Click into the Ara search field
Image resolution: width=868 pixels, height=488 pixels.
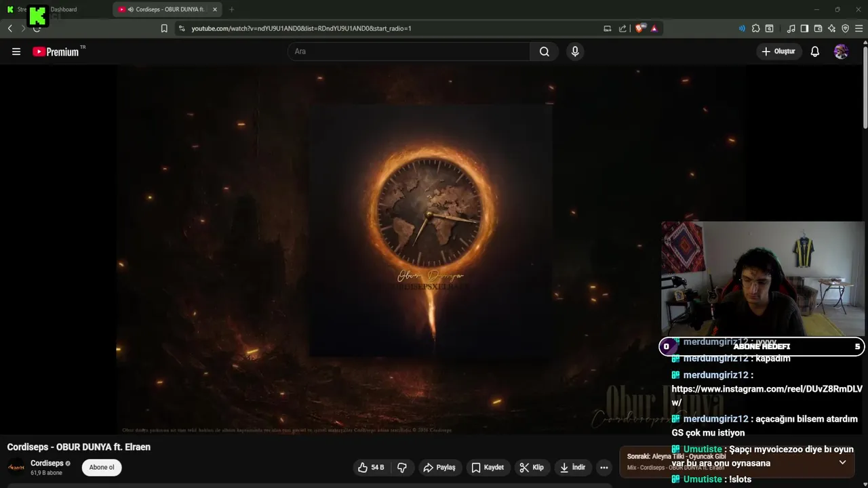409,52
